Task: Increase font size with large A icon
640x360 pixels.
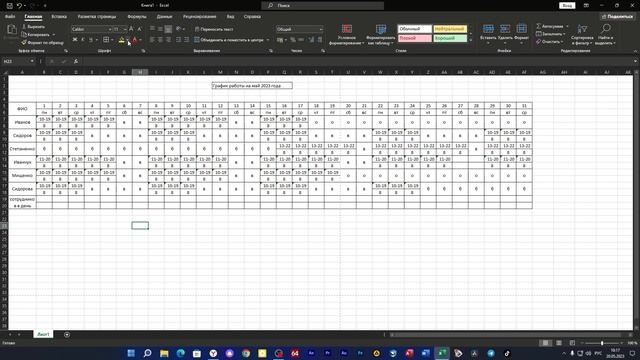Action: click(x=131, y=29)
